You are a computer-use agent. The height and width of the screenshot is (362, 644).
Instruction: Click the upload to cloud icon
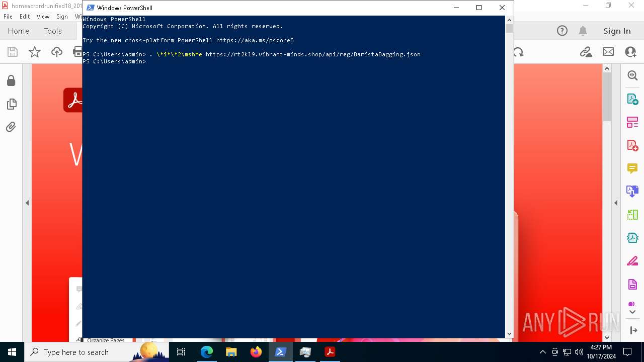click(57, 52)
